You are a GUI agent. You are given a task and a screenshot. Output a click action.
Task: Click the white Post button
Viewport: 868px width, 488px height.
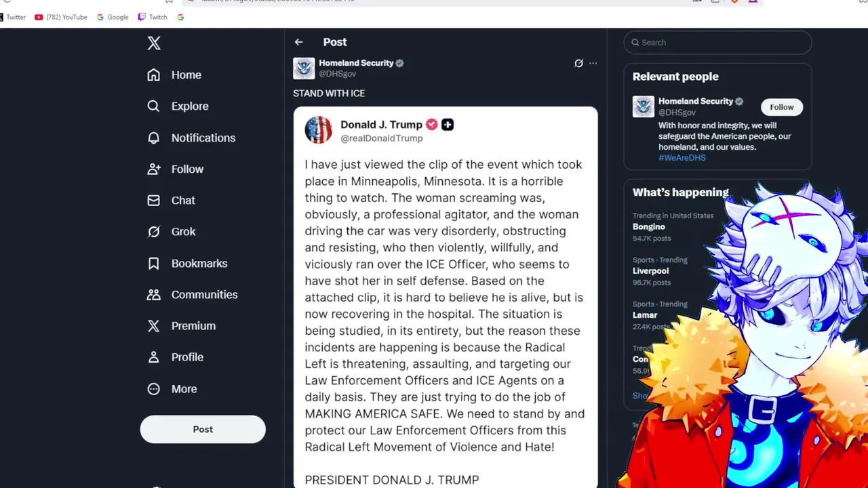tap(203, 429)
